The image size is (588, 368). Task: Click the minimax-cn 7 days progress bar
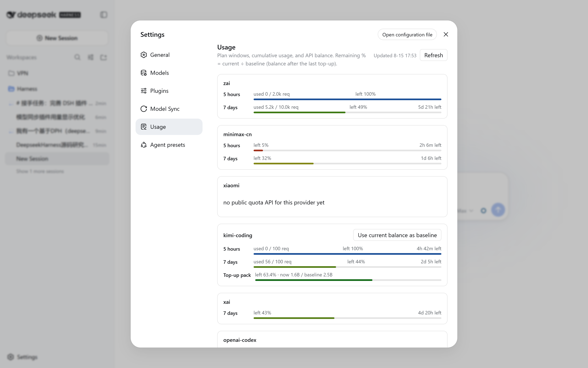(347, 164)
